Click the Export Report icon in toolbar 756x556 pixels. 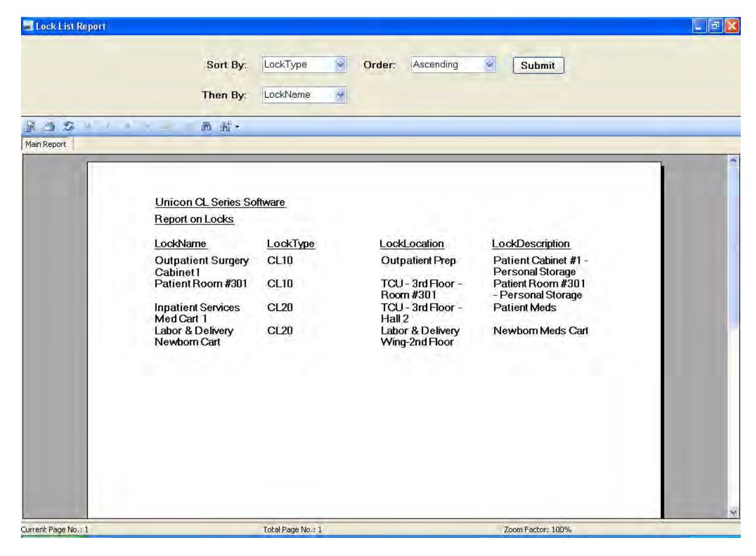coord(29,126)
